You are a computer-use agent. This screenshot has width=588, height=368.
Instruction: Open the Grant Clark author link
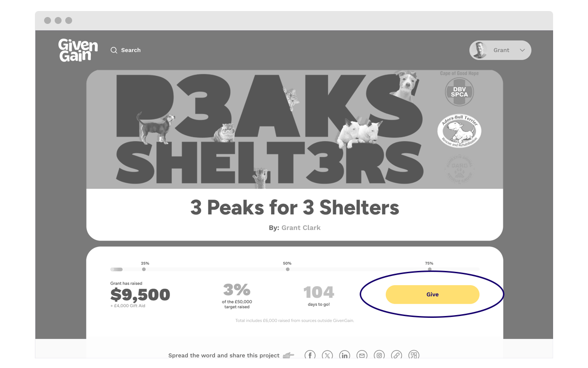301,228
